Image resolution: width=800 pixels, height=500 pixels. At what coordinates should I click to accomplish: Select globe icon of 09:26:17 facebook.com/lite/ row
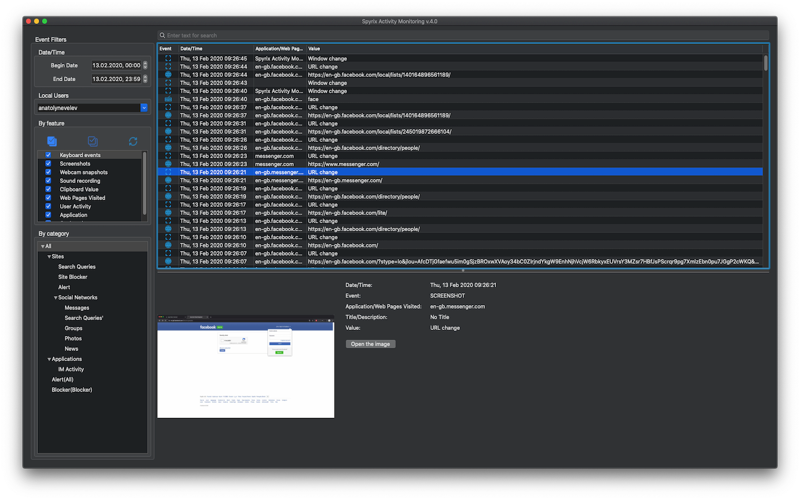coord(168,213)
